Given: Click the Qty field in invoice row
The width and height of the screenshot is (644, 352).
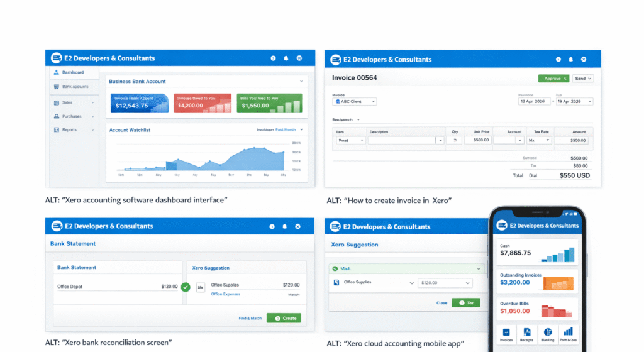Looking at the screenshot, I should point(455,140).
